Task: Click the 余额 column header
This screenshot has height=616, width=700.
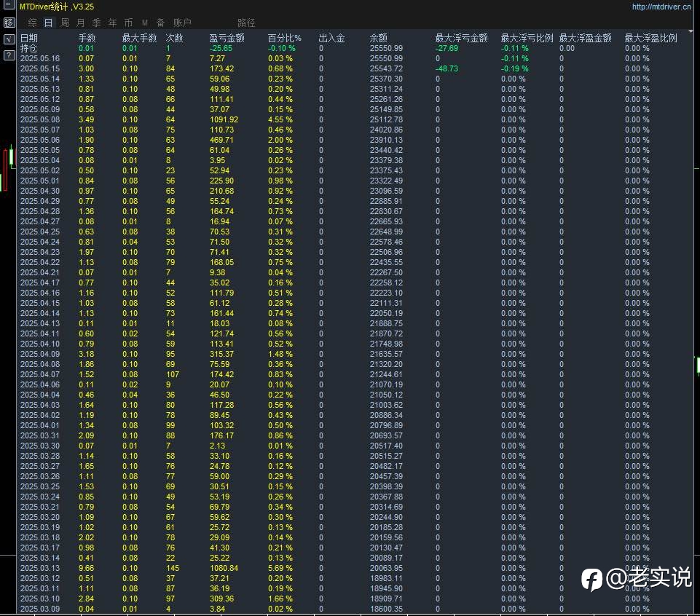Action: pos(379,38)
